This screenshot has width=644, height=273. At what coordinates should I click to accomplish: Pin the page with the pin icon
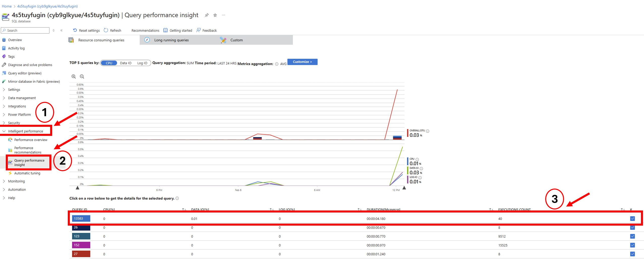(207, 15)
